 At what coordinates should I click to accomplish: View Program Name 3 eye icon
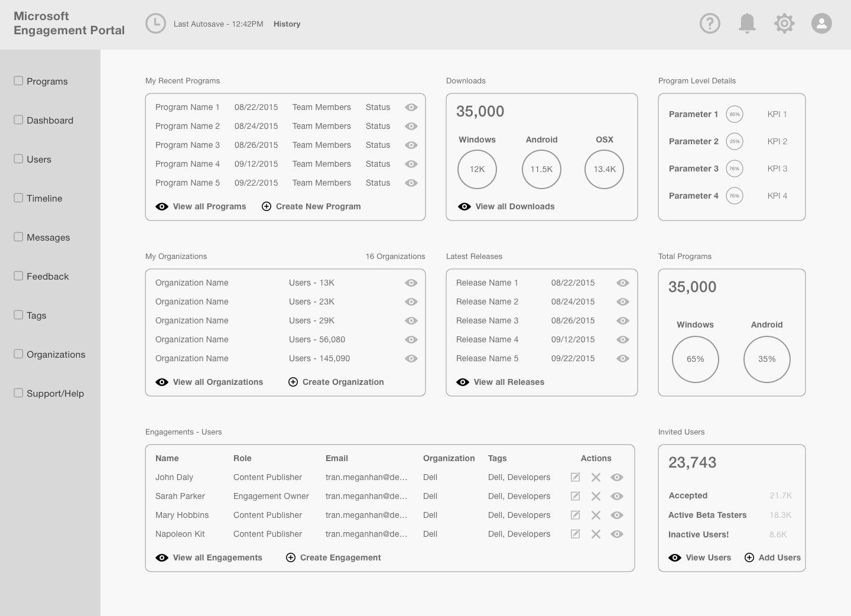click(x=411, y=145)
